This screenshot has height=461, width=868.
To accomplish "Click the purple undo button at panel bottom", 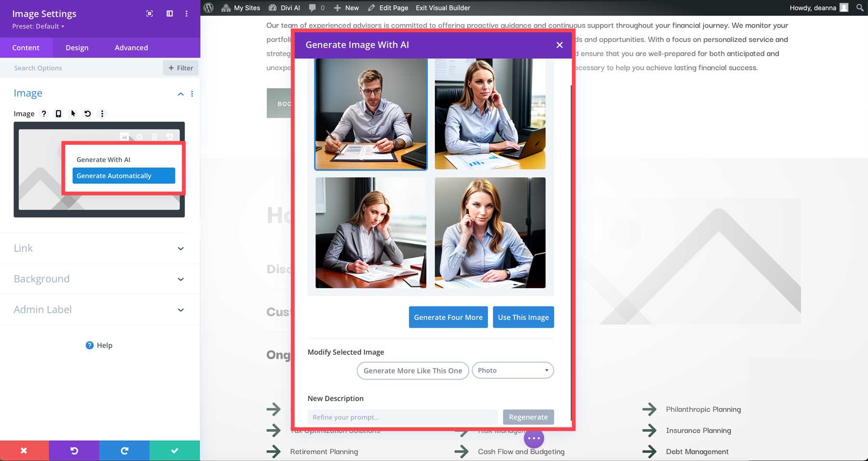I will coord(74,450).
